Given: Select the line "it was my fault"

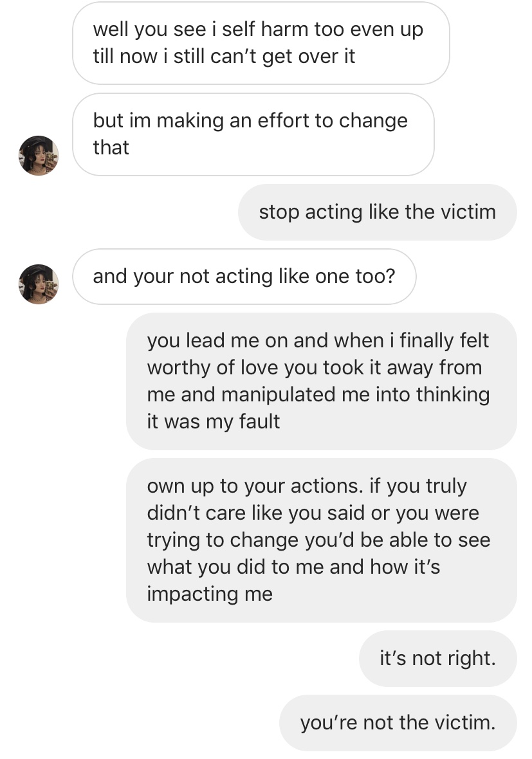Looking at the screenshot, I should click(213, 421).
